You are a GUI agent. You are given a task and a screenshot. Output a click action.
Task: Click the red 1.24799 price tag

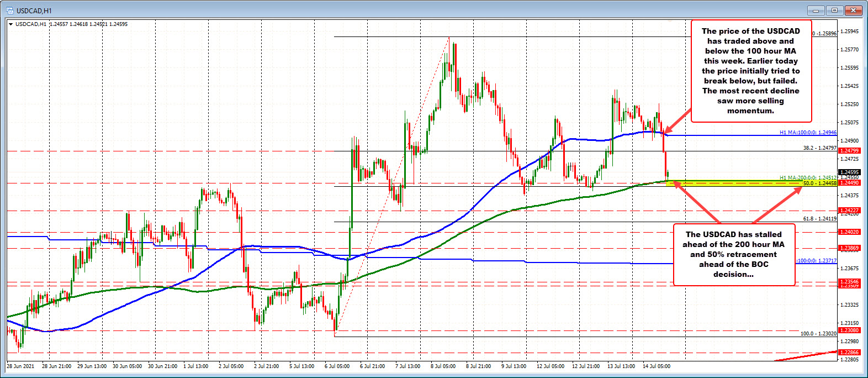849,151
